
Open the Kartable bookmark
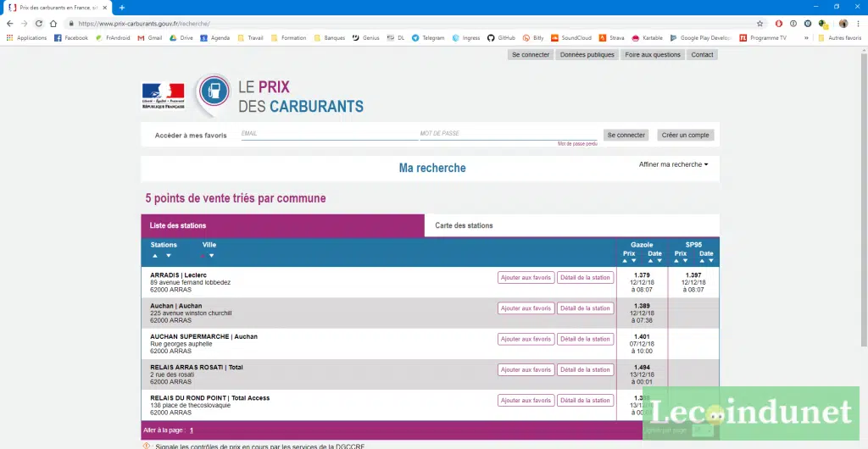[648, 38]
